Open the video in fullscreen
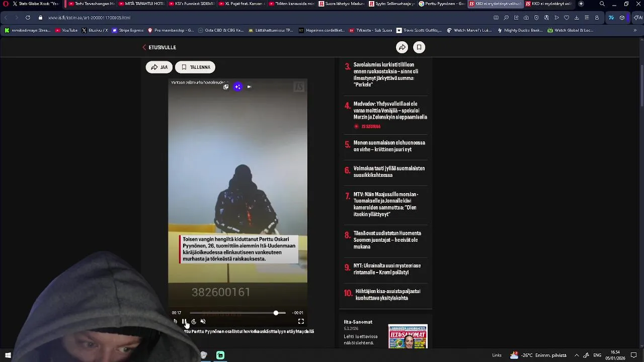The image size is (644, 362). coord(301,321)
